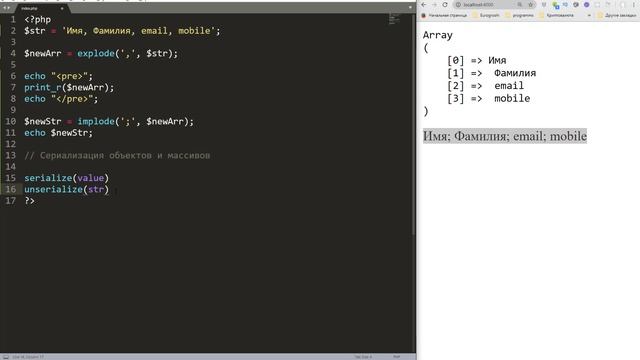640x360 pixels.
Task: Click the print_r($newArr) line
Action: click(x=69, y=87)
